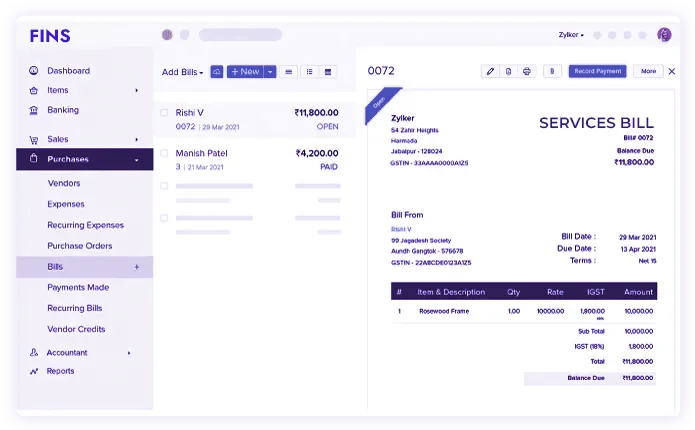Viewport: 695px width, 430px height.
Task: Open the Add Bills dropdown
Action: pyautogui.click(x=182, y=72)
